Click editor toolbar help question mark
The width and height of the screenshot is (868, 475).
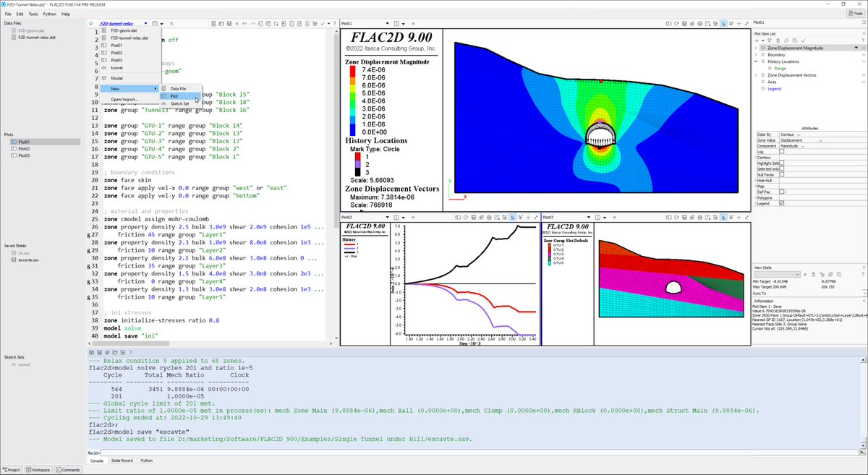pos(334,24)
